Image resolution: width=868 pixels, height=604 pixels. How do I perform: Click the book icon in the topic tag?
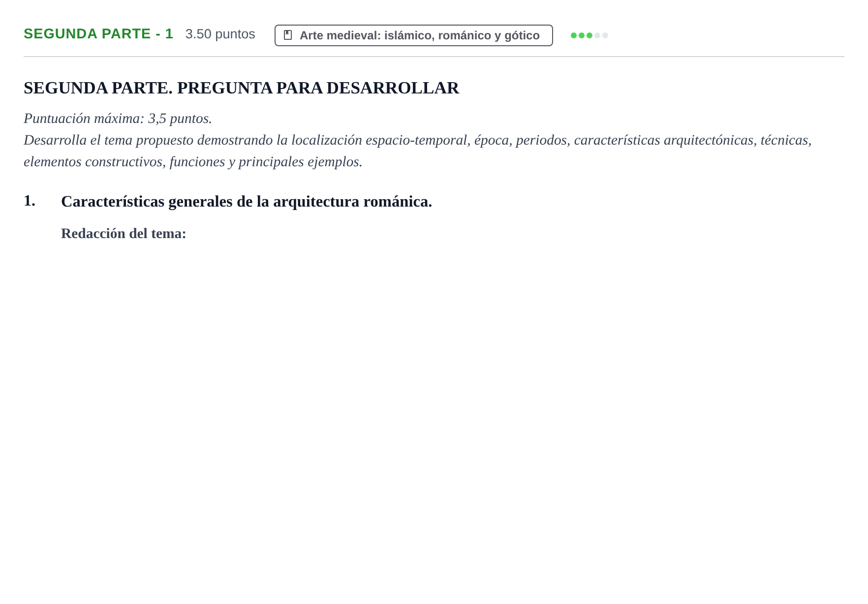click(288, 35)
